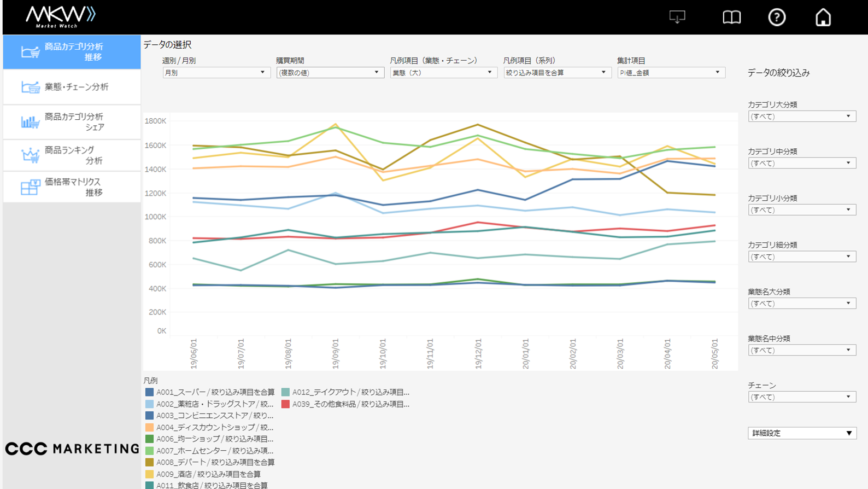
Task: Click the A001_スーパー legend color swatch
Action: [149, 392]
